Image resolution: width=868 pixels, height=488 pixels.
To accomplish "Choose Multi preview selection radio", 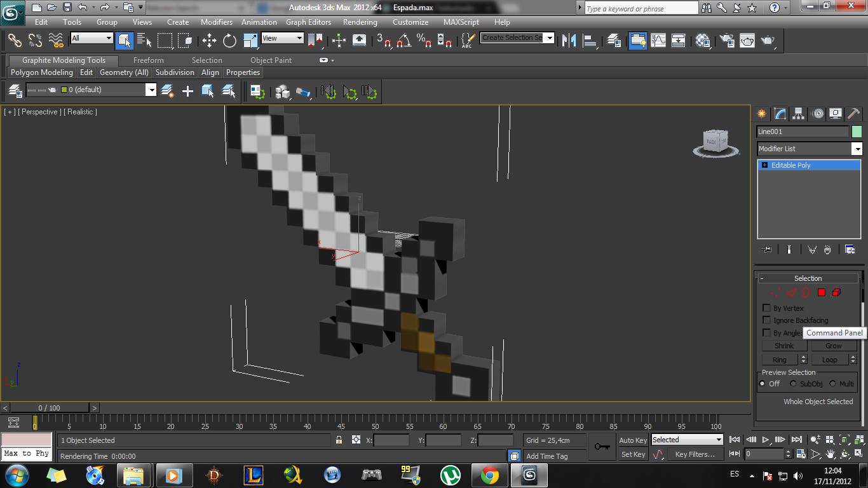I will 832,384.
